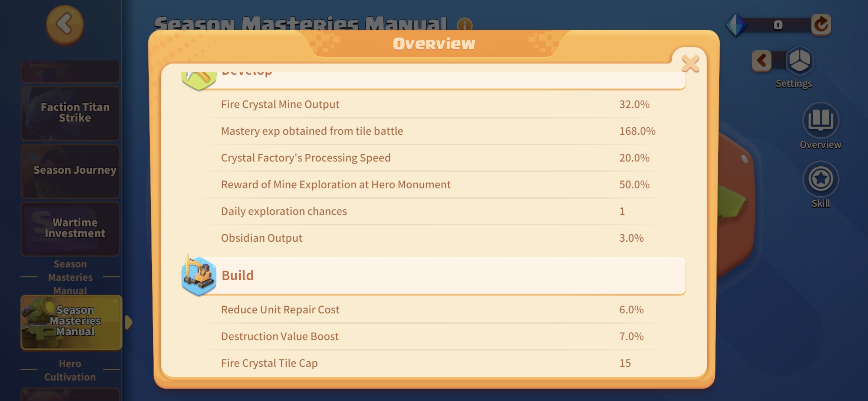Click the Hero Cultivation section label
868x401 pixels.
pos(70,370)
